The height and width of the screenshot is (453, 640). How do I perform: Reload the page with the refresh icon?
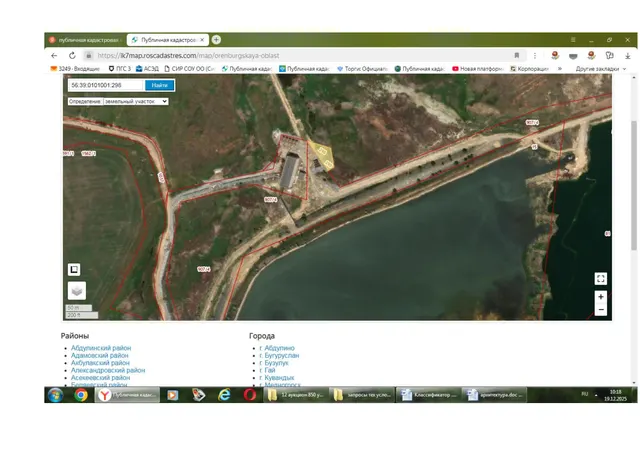(72, 56)
